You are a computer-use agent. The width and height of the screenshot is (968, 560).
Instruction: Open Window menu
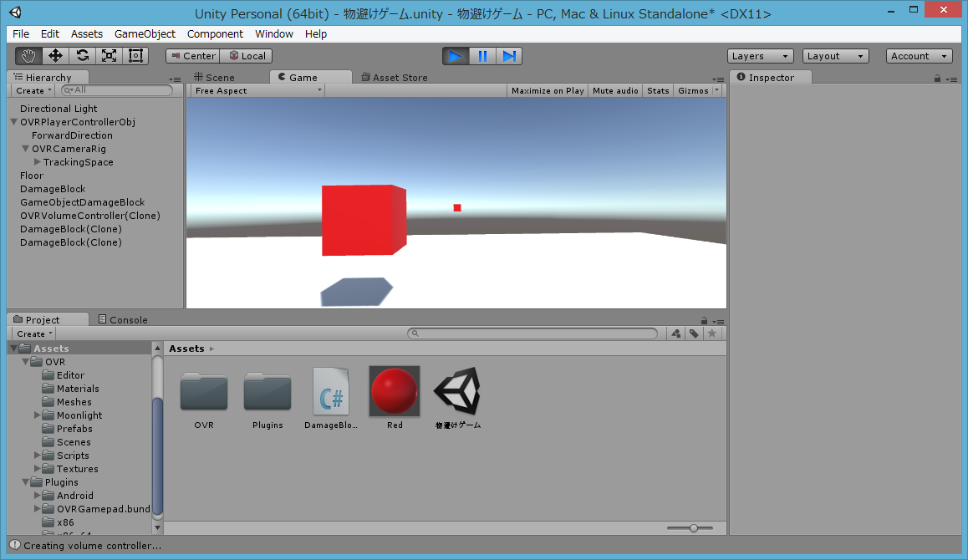274,34
